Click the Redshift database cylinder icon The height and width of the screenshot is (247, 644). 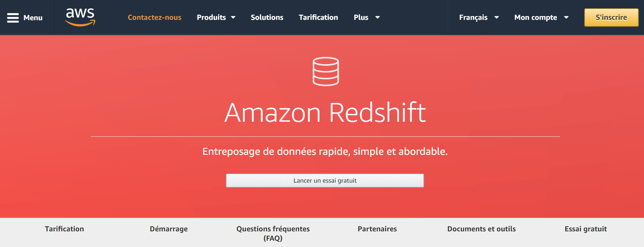[326, 71]
